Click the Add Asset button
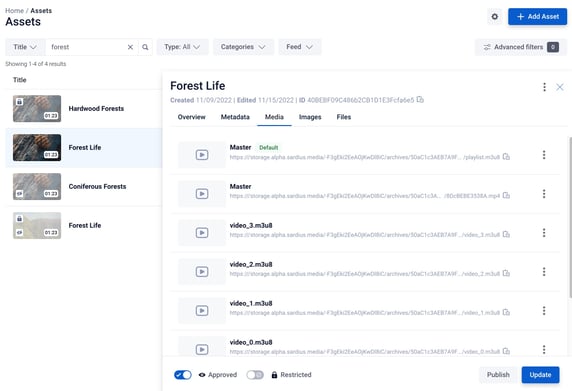The height and width of the screenshot is (391, 572). point(537,17)
